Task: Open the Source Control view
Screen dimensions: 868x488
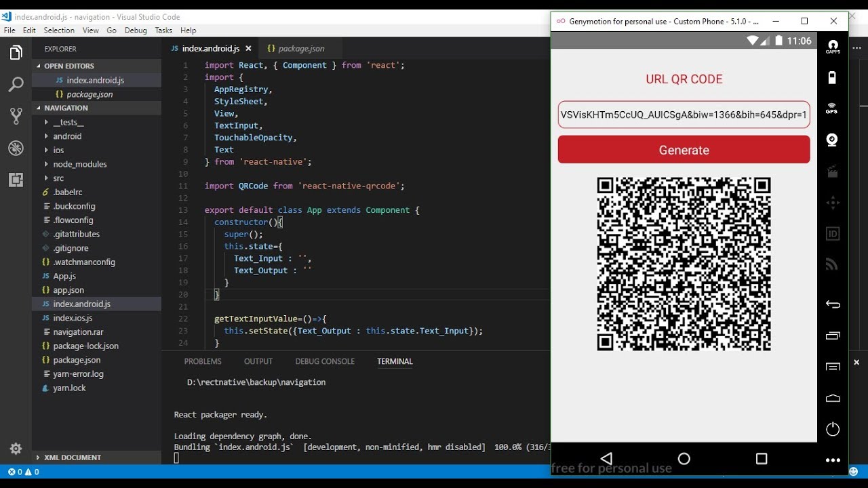Action: point(16,116)
